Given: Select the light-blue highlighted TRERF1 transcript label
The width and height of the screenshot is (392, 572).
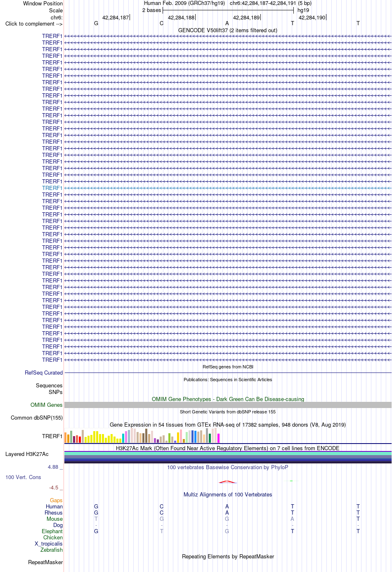Looking at the screenshot, I should tap(52, 188).
